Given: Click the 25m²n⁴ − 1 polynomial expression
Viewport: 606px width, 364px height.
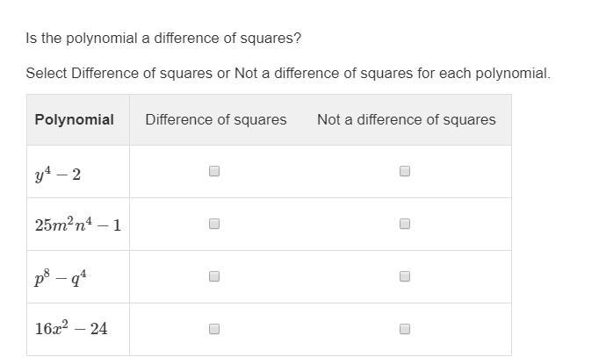Looking at the screenshot, I should click(78, 225).
